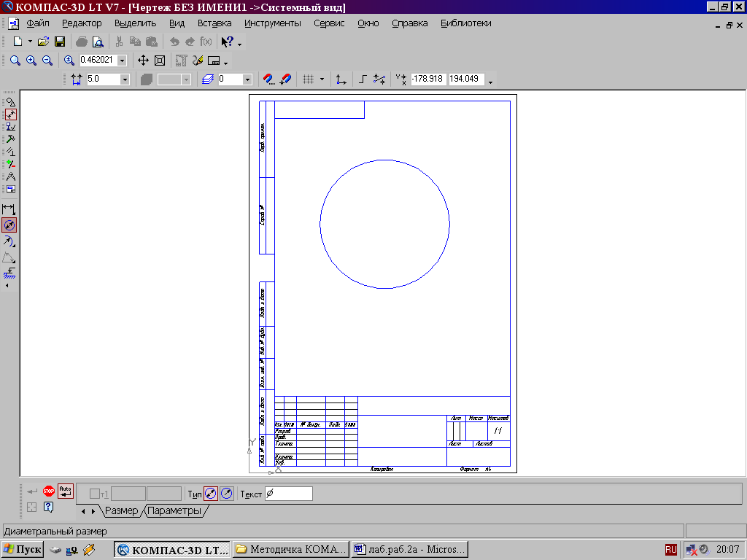Select the linear dimension tool
The width and height of the screenshot is (747, 560).
tap(9, 209)
